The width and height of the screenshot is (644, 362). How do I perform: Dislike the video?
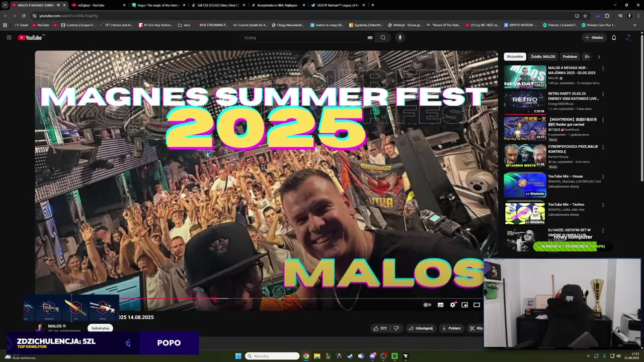(x=396, y=328)
